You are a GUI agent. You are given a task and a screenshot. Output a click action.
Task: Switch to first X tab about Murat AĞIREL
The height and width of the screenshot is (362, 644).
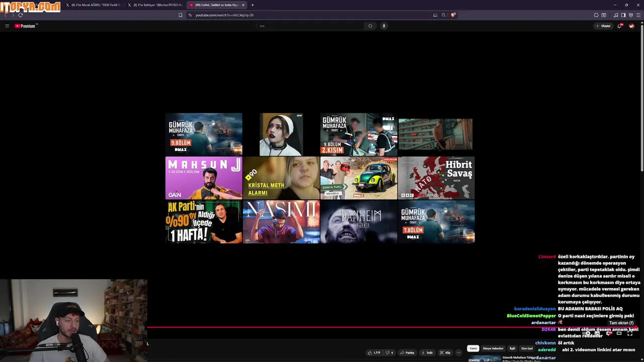pos(93,5)
